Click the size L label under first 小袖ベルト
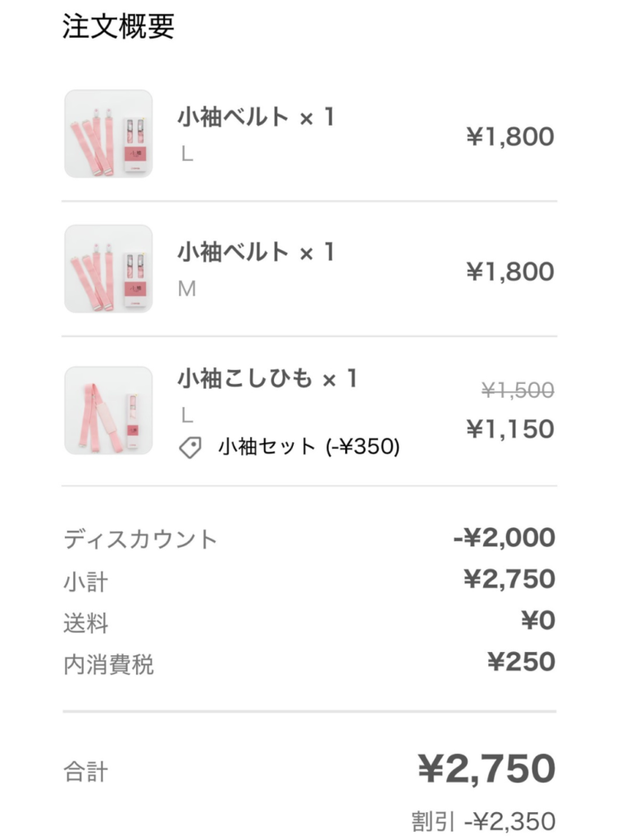630x840 pixels. click(187, 154)
